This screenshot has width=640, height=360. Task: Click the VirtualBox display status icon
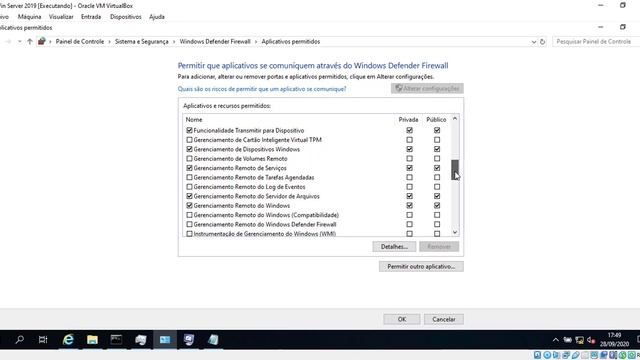(x=594, y=355)
